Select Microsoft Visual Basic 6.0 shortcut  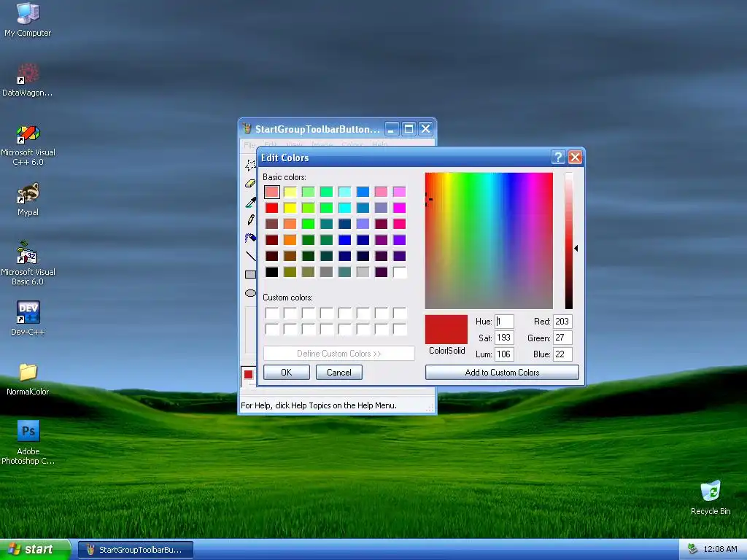click(28, 263)
